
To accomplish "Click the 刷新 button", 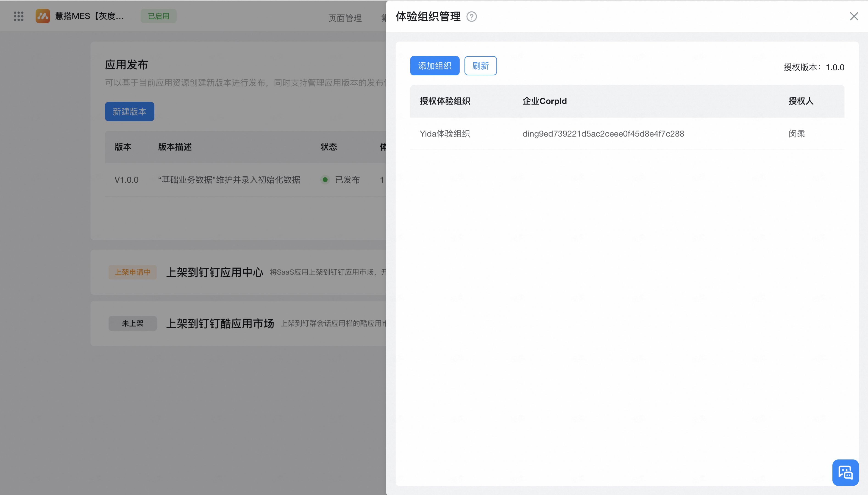I will (480, 66).
